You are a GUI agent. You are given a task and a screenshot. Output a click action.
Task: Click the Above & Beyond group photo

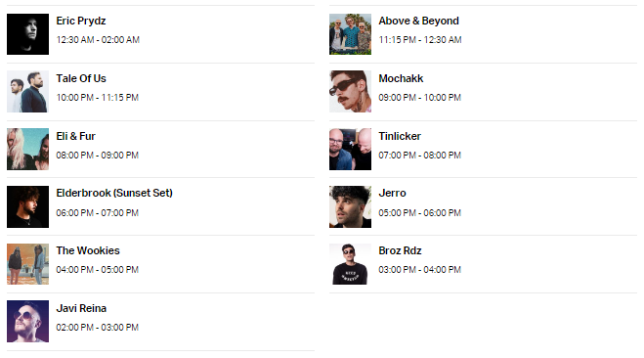350,34
